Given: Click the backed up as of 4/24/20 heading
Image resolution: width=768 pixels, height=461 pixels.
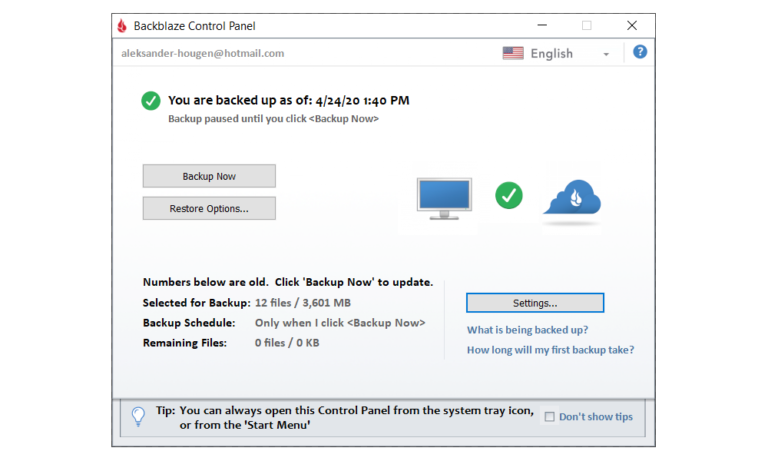Looking at the screenshot, I should tap(289, 100).
